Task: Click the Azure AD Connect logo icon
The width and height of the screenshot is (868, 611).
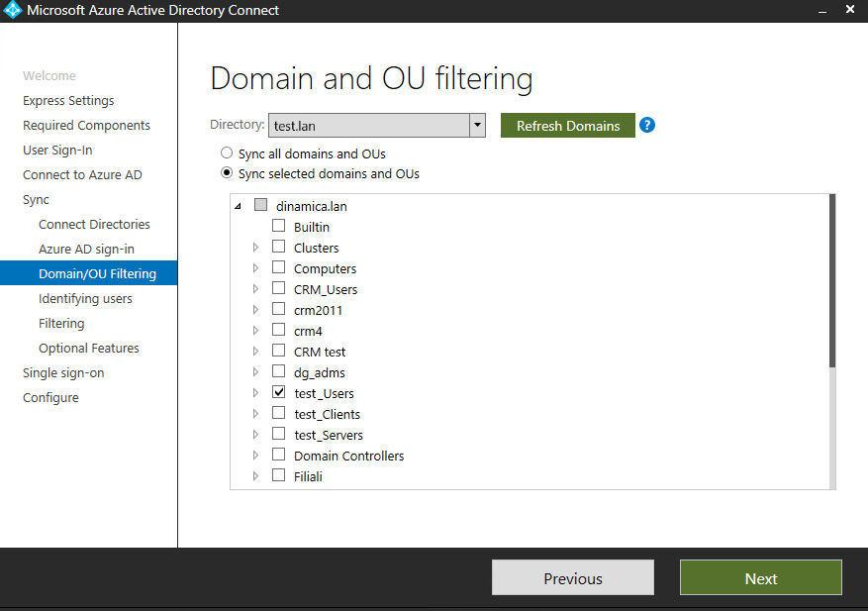Action: [12, 10]
